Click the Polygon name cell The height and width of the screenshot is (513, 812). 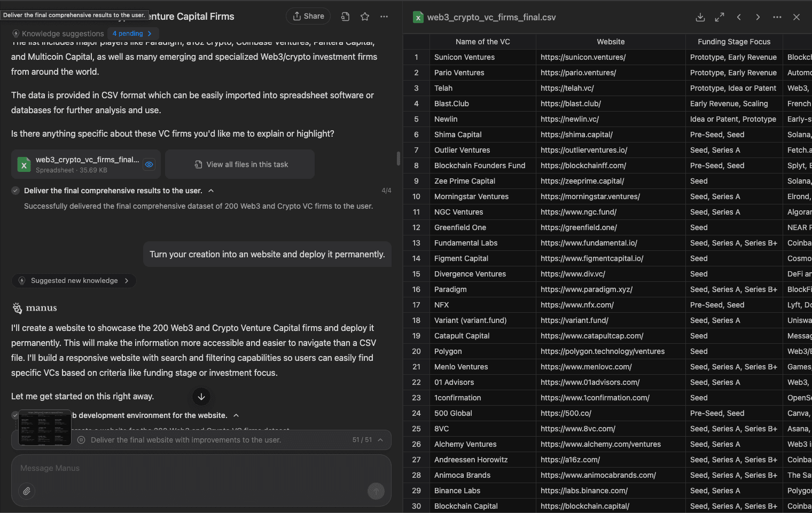(x=482, y=351)
